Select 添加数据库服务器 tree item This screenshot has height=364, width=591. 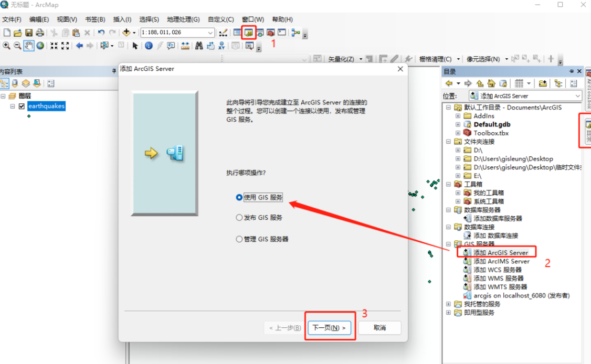[x=498, y=219]
